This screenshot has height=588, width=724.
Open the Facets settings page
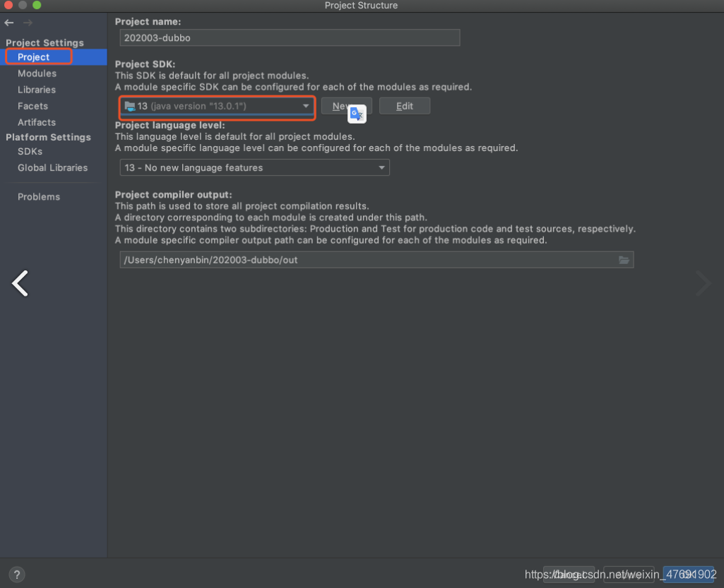tap(32, 106)
